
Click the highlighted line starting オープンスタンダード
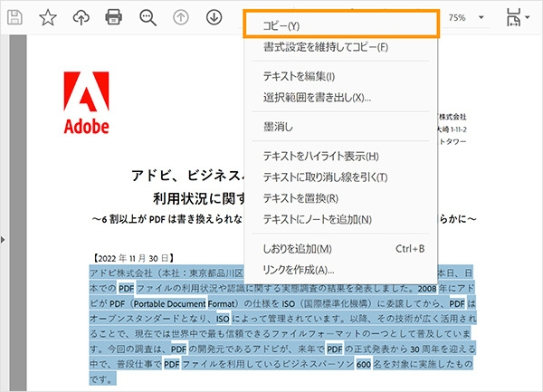coord(283,319)
